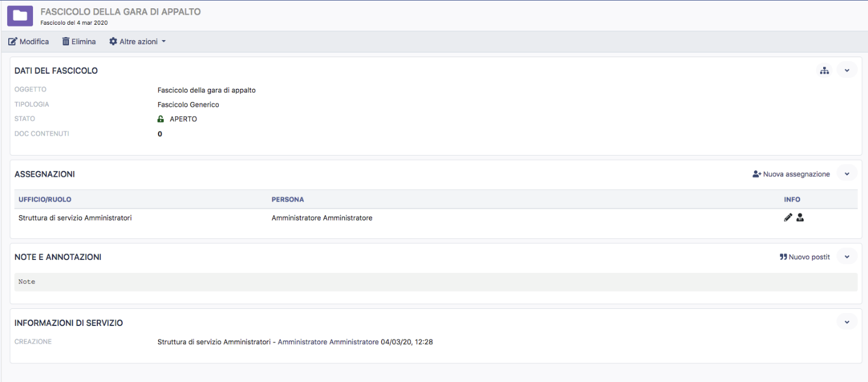Click the pencil edit icon in INFO column
The width and height of the screenshot is (868, 382).
tap(788, 218)
